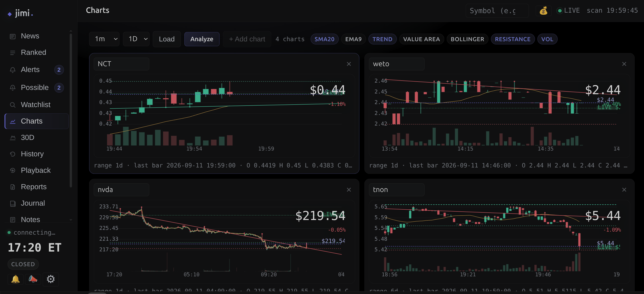Click the Journal book icon
This screenshot has height=294, width=644.
(13, 203)
